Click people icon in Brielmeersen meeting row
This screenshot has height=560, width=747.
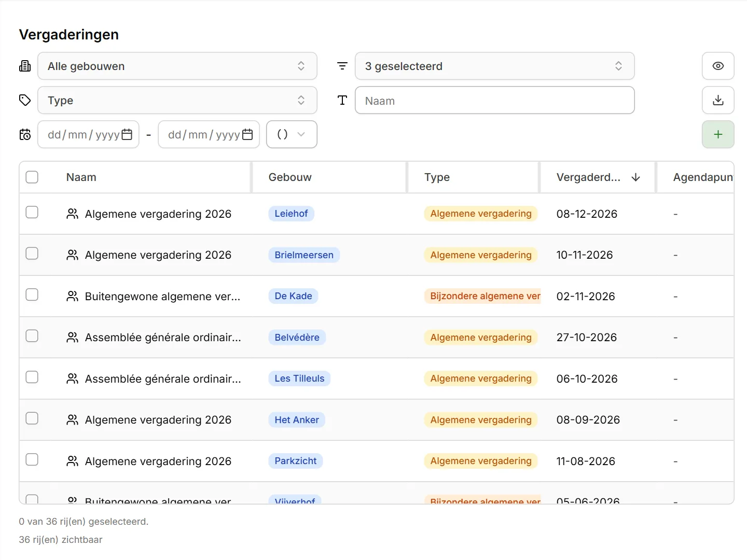(x=73, y=255)
